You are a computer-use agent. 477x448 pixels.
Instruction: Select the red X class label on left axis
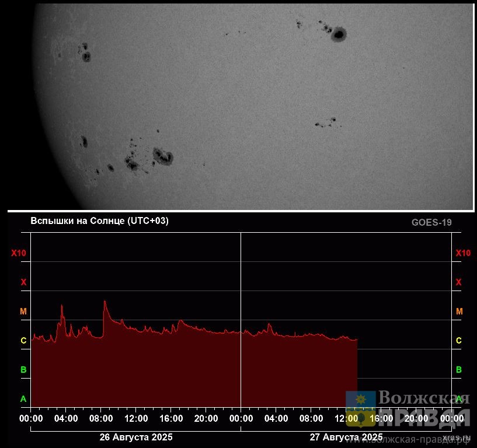pyautogui.click(x=23, y=282)
